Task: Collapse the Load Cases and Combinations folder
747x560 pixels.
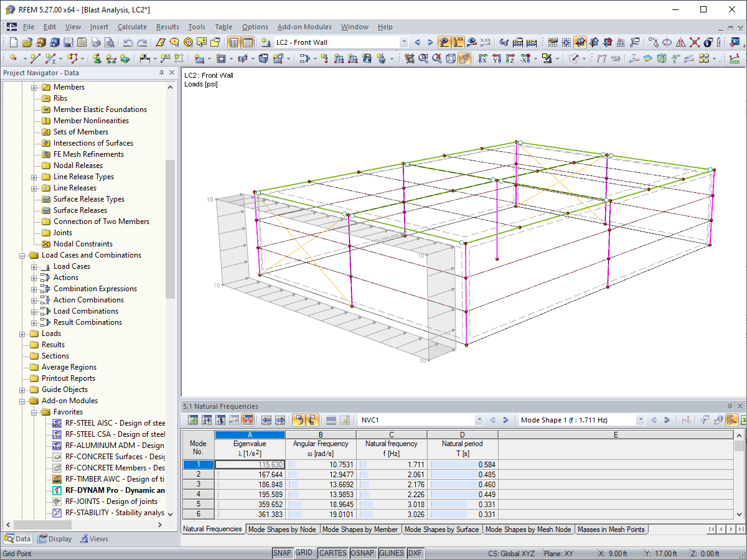Action: (23, 255)
